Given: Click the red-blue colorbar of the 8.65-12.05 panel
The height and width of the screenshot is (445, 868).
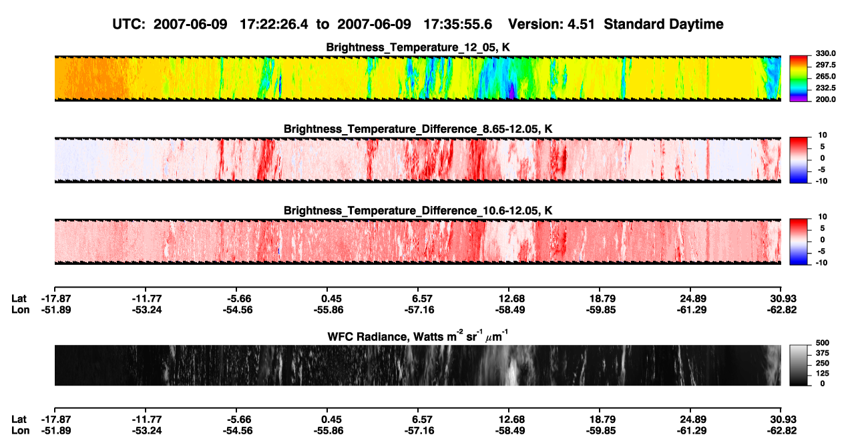Looking at the screenshot, I should pos(799,160).
